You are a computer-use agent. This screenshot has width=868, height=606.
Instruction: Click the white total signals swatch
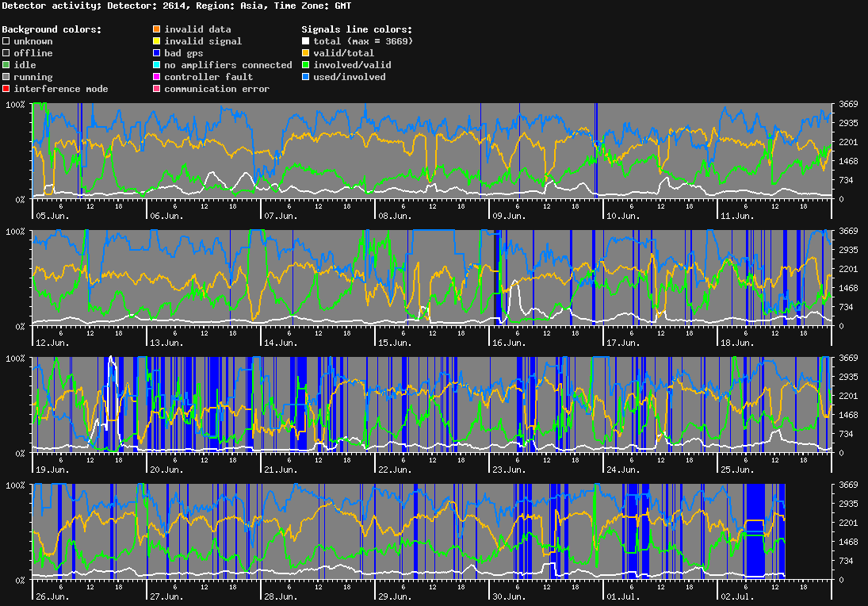(x=305, y=41)
